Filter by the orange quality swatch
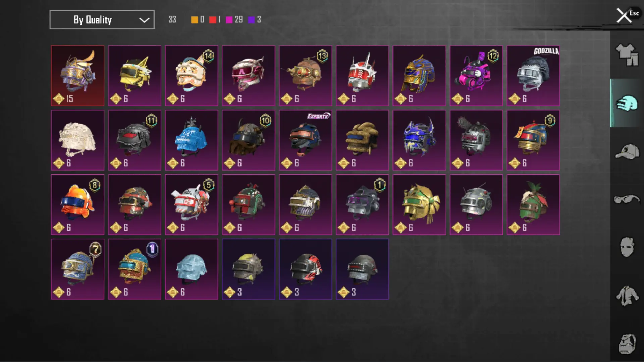 point(195,20)
